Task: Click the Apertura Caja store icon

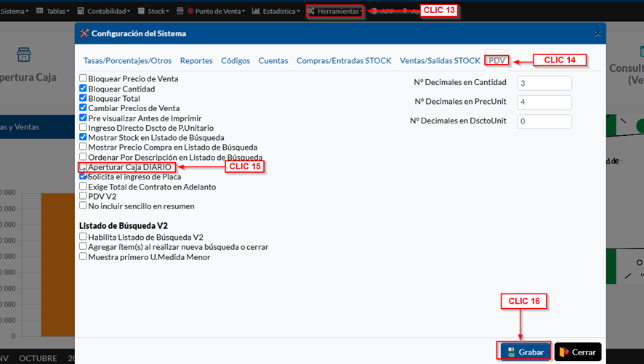Action: point(24,56)
